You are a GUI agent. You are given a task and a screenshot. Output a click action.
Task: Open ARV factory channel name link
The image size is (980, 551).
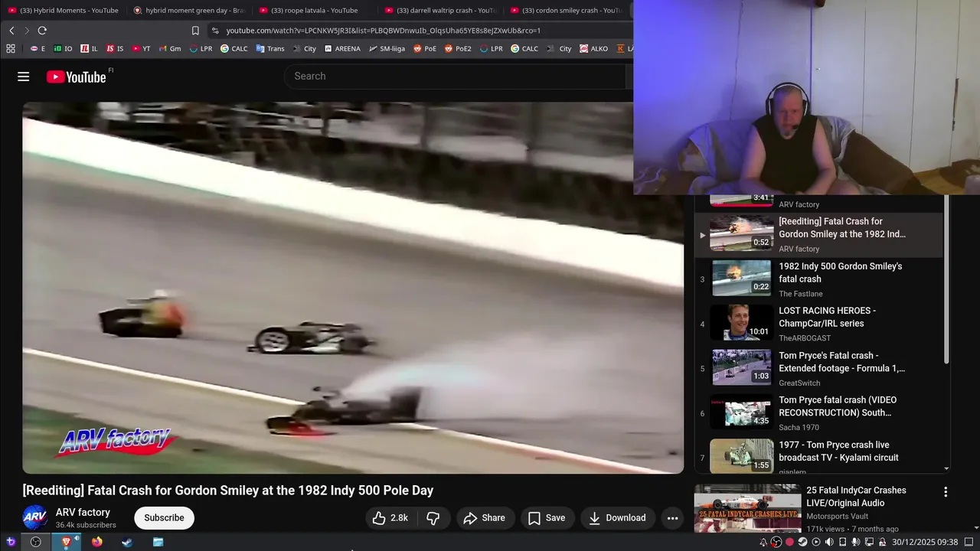pyautogui.click(x=83, y=513)
